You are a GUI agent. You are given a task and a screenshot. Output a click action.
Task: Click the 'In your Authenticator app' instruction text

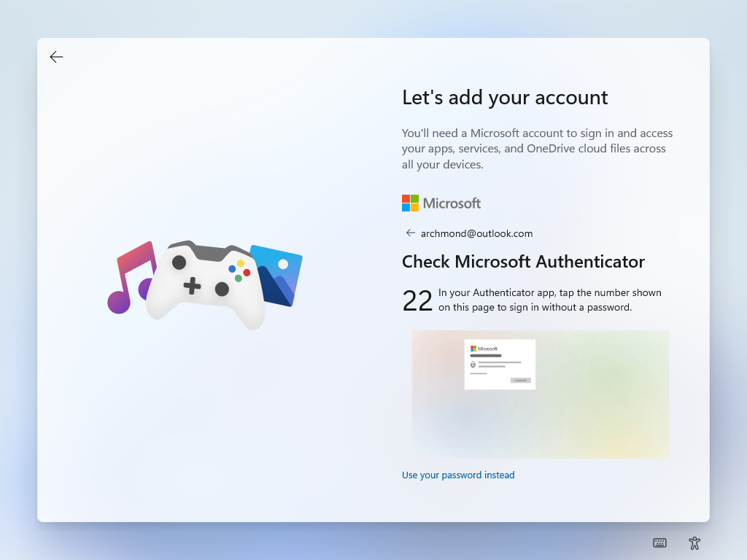550,300
